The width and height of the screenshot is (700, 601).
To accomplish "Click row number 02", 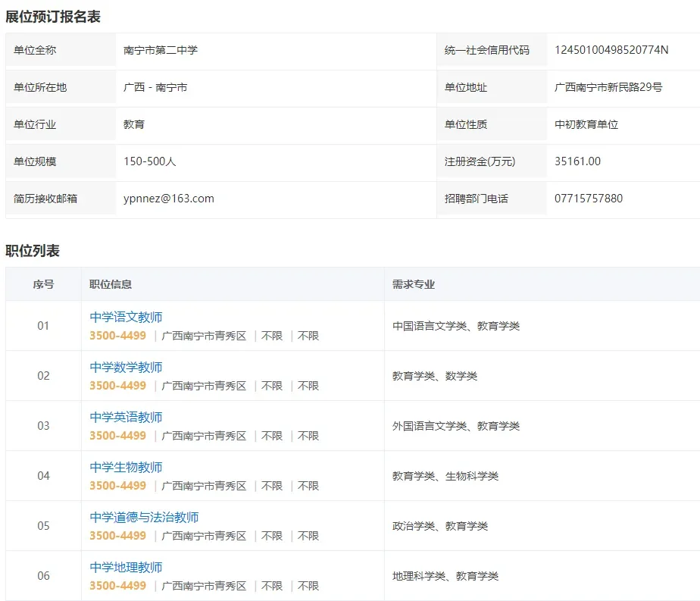I will pos(43,375).
